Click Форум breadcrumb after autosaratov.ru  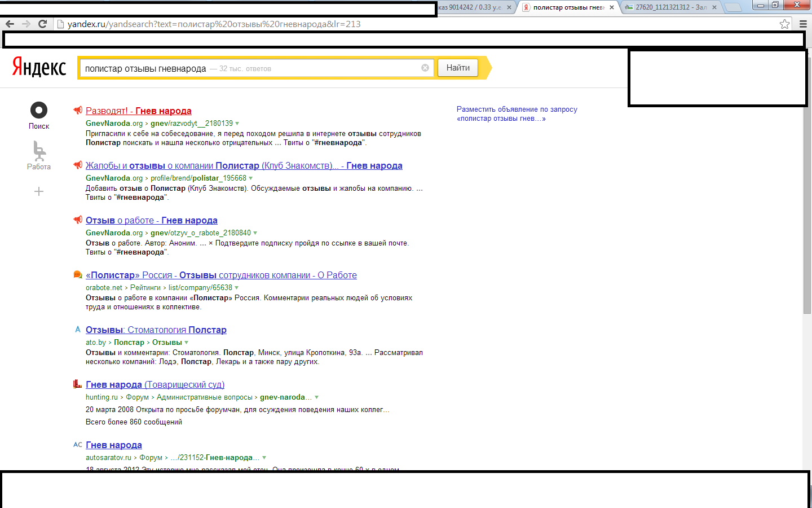[x=151, y=457]
